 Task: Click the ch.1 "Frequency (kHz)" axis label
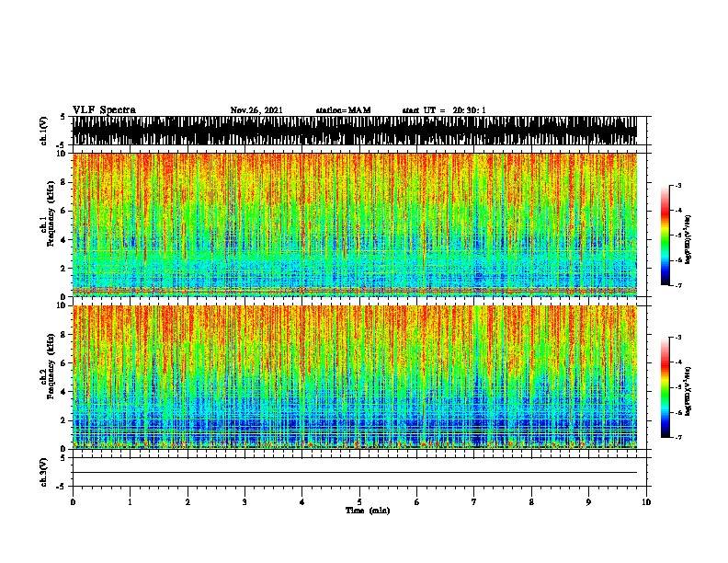click(x=51, y=213)
